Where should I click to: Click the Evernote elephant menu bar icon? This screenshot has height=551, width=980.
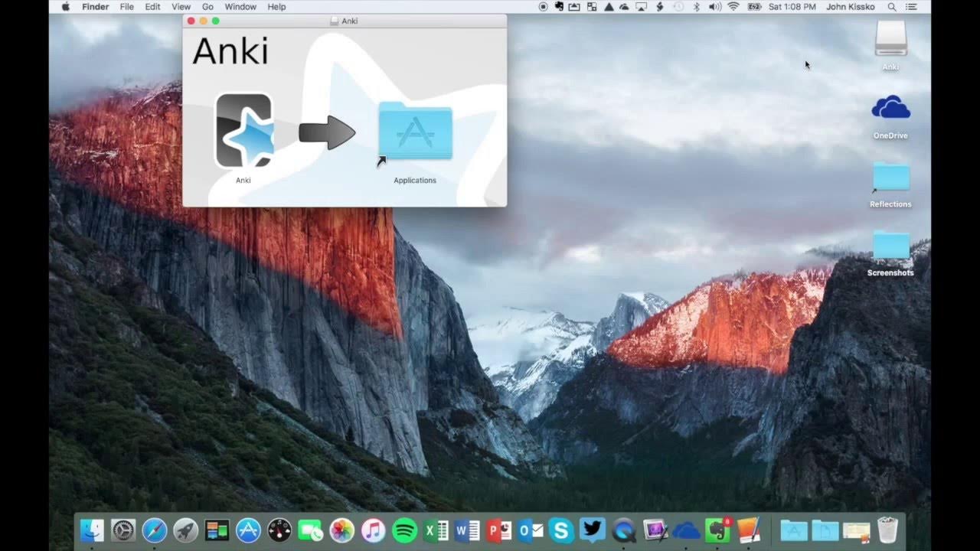point(559,7)
